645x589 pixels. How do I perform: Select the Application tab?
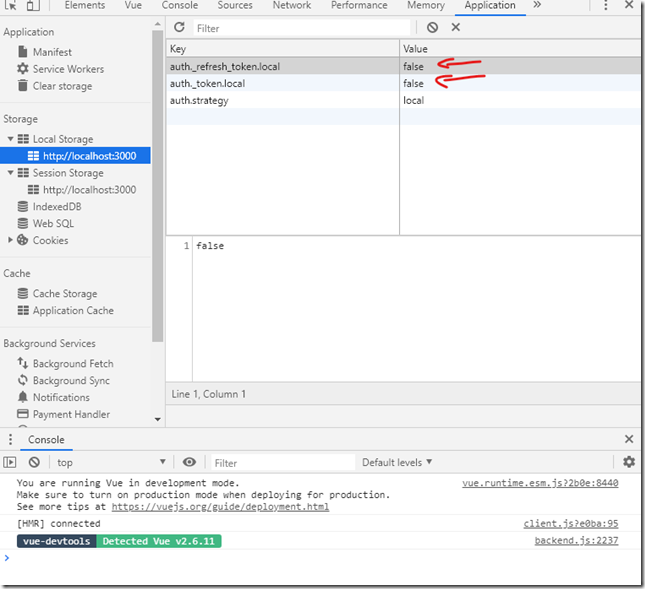(490, 5)
